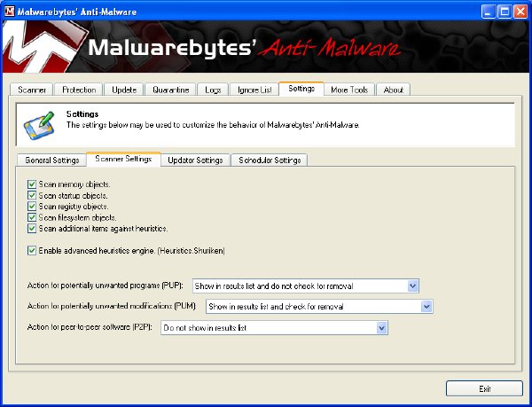Open the Ignore List tab
This screenshot has height=407, width=532.
click(254, 90)
